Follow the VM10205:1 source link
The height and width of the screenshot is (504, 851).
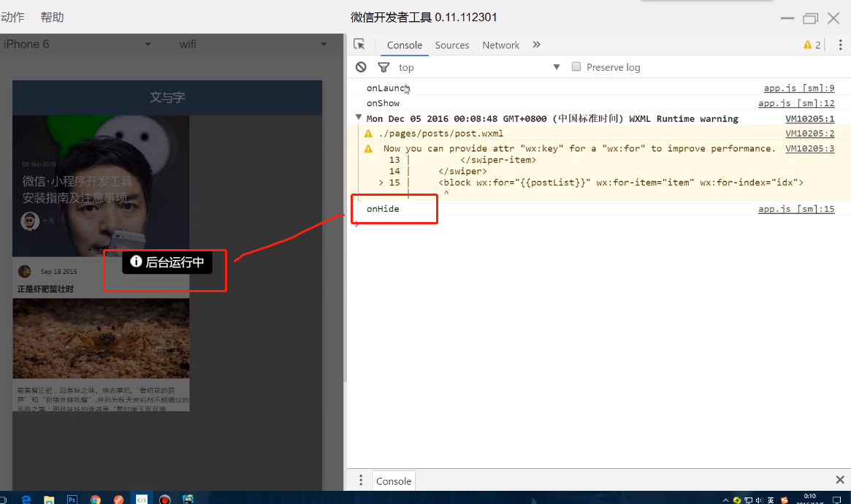point(810,119)
